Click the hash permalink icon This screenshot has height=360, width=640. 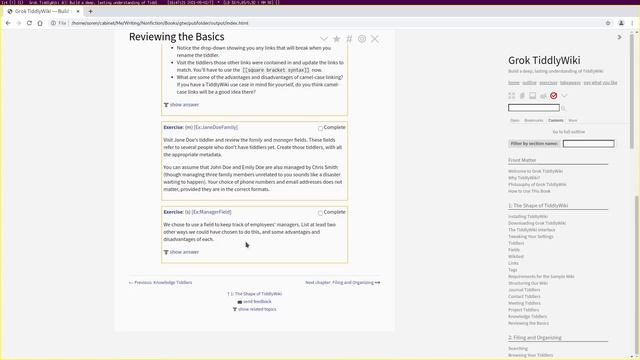click(x=349, y=39)
